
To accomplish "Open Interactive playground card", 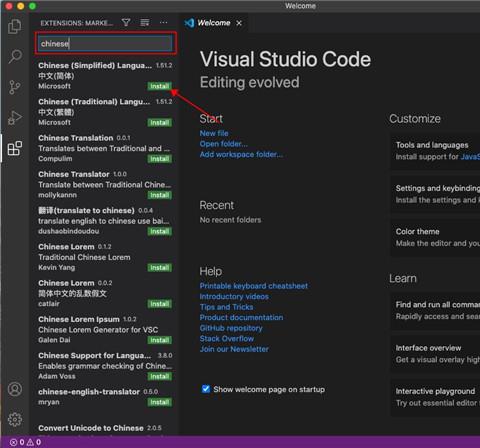I will pyautogui.click(x=435, y=398).
